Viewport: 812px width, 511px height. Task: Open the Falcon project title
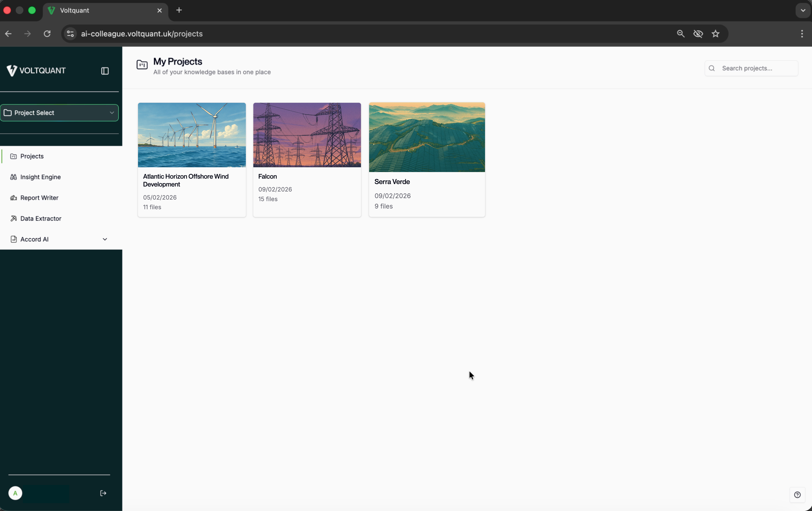(267, 176)
